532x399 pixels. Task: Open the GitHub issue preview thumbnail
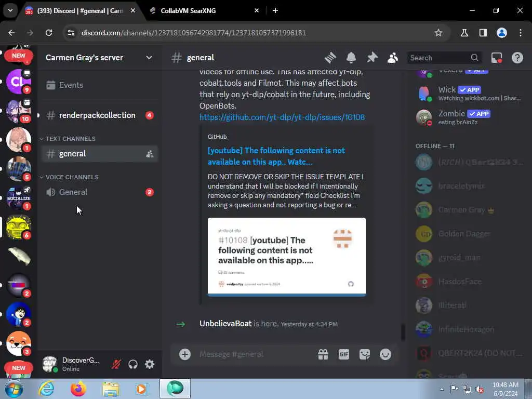pyautogui.click(x=287, y=257)
